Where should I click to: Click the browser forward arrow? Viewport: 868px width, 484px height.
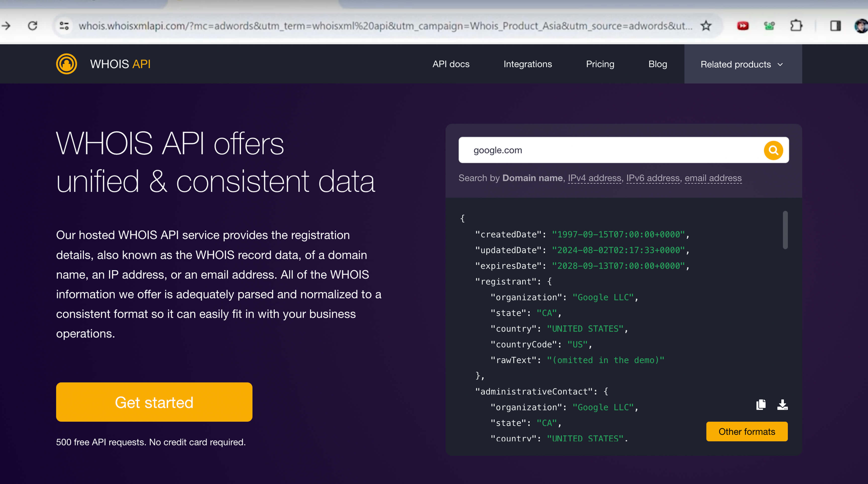click(x=6, y=26)
